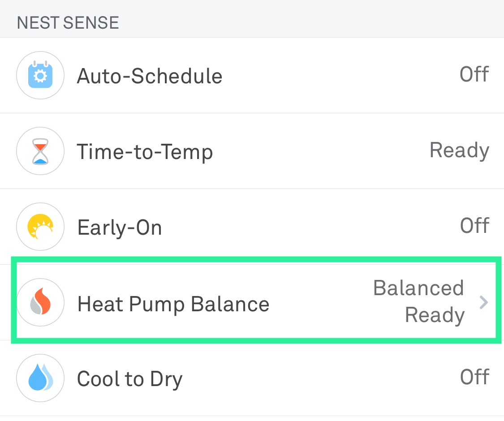Click the Early-On Off status
The image size is (504, 421).
(x=474, y=225)
